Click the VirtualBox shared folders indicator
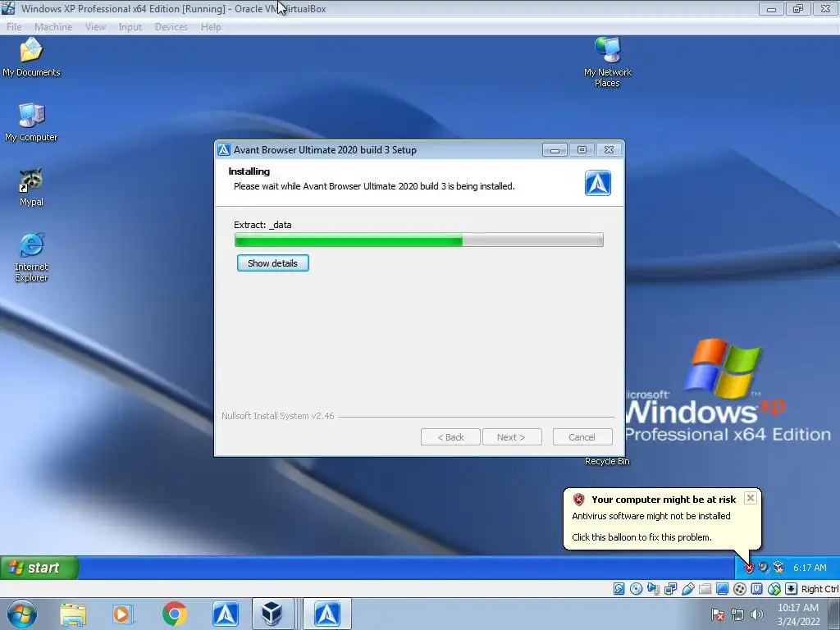Screen dimensions: 840x630 pos(705,589)
